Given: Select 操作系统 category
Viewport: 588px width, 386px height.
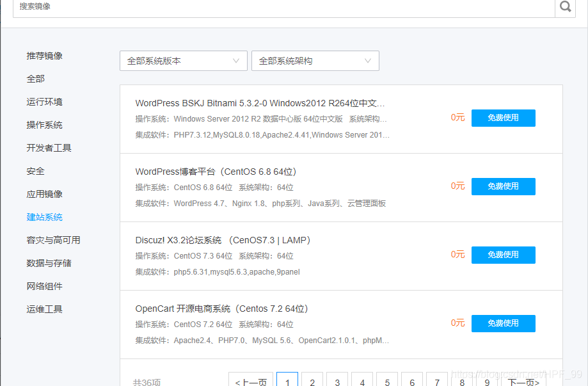Looking at the screenshot, I should tap(44, 125).
